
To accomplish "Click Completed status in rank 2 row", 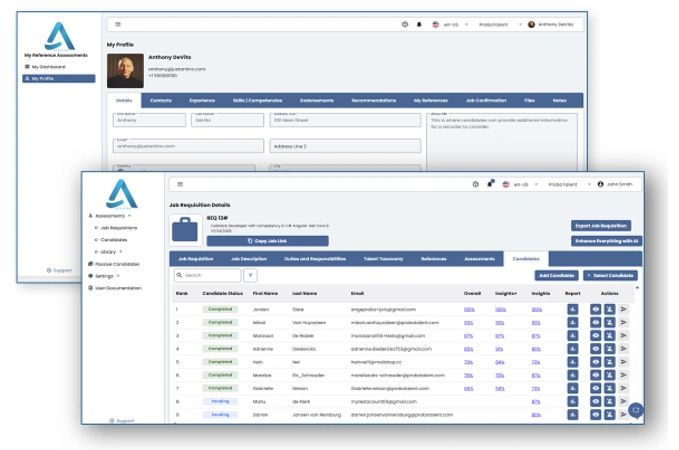I will click(x=220, y=322).
